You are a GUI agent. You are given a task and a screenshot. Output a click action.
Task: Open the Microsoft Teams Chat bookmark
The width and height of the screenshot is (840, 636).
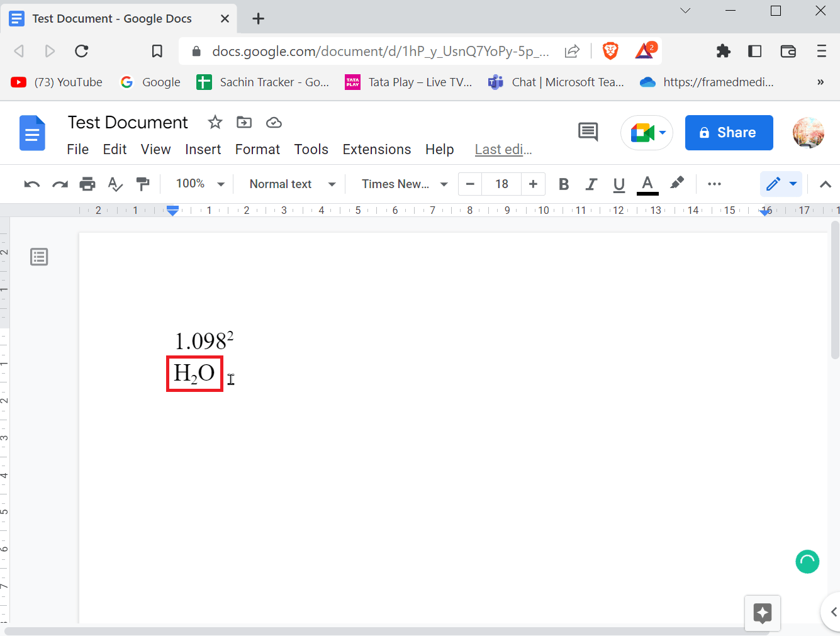click(556, 82)
